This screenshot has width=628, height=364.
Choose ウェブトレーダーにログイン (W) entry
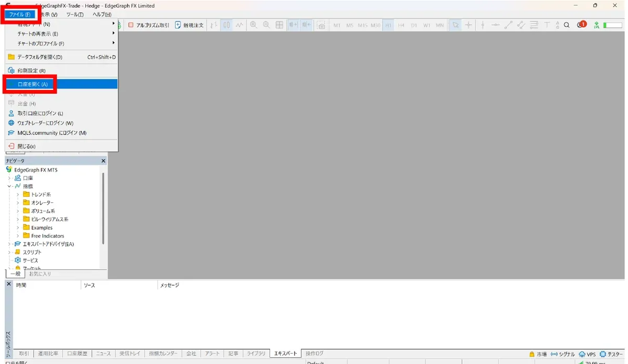tap(61, 123)
